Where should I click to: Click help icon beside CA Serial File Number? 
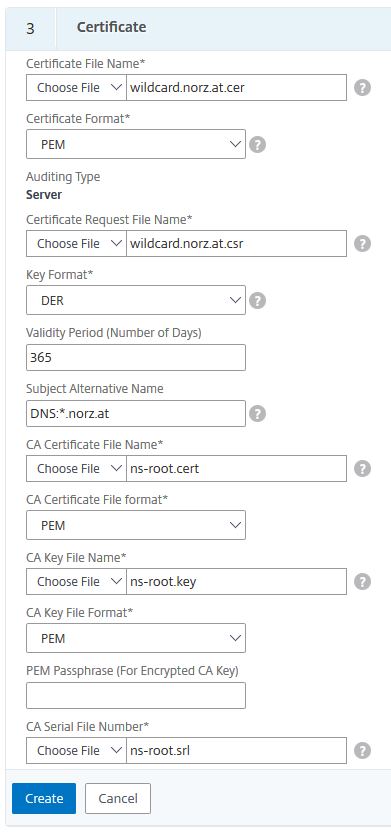coord(362,751)
